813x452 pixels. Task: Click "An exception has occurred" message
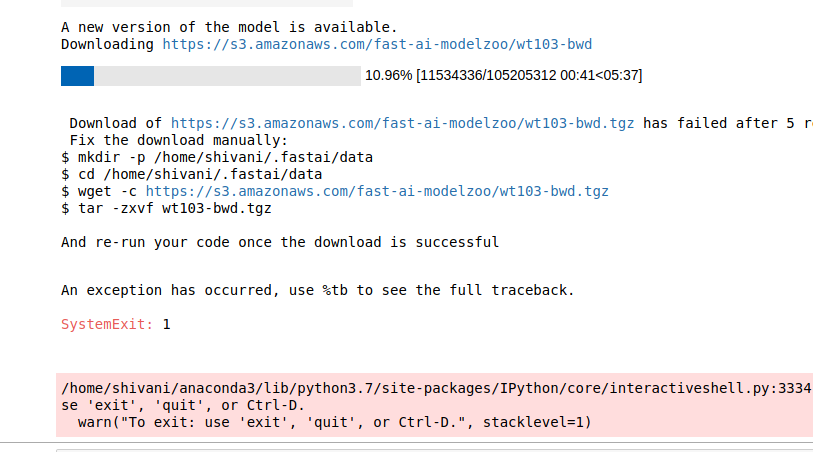pos(317,290)
